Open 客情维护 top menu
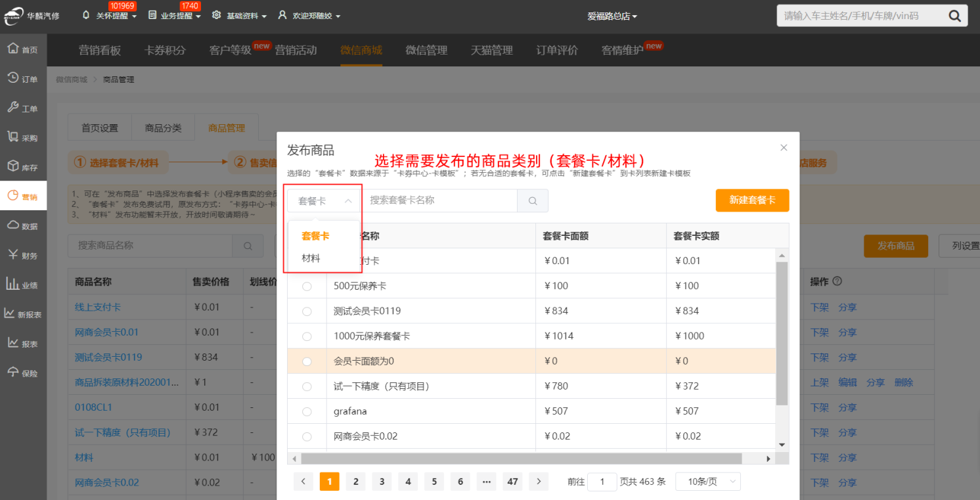Screen dimensions: 980x500 coord(623,50)
